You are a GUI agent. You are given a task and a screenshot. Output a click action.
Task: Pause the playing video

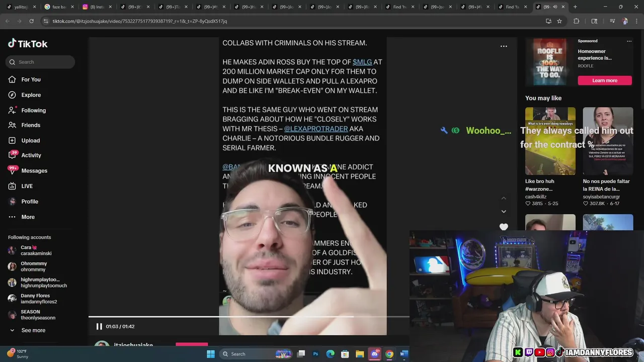coord(99,326)
